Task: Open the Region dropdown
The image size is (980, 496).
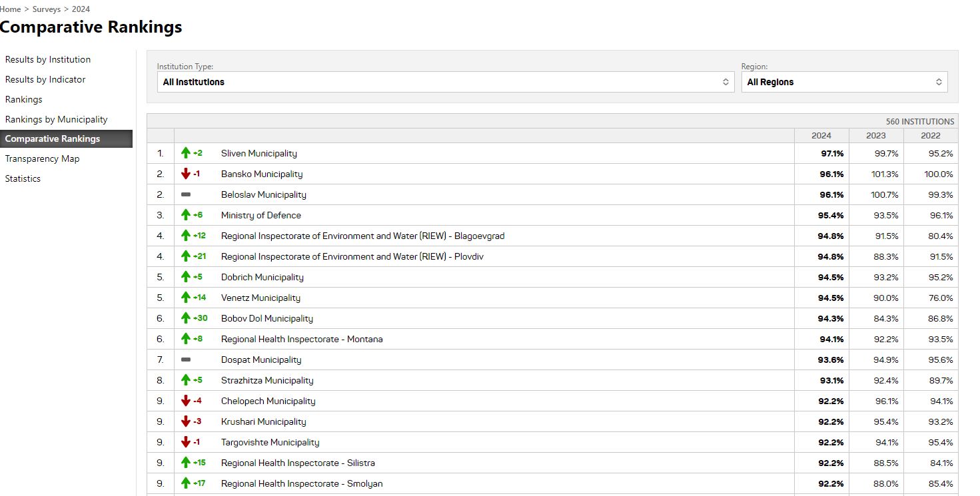Action: tap(843, 82)
